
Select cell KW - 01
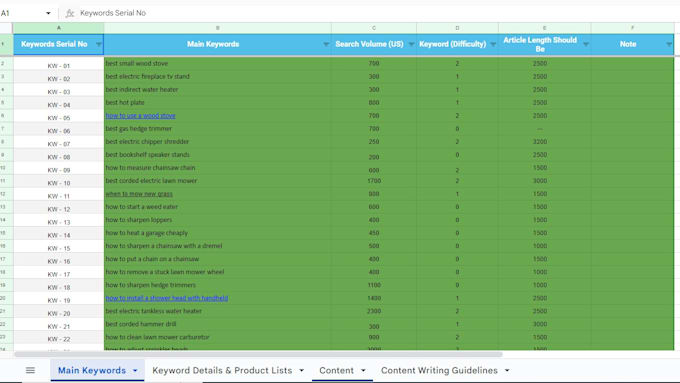click(x=59, y=64)
